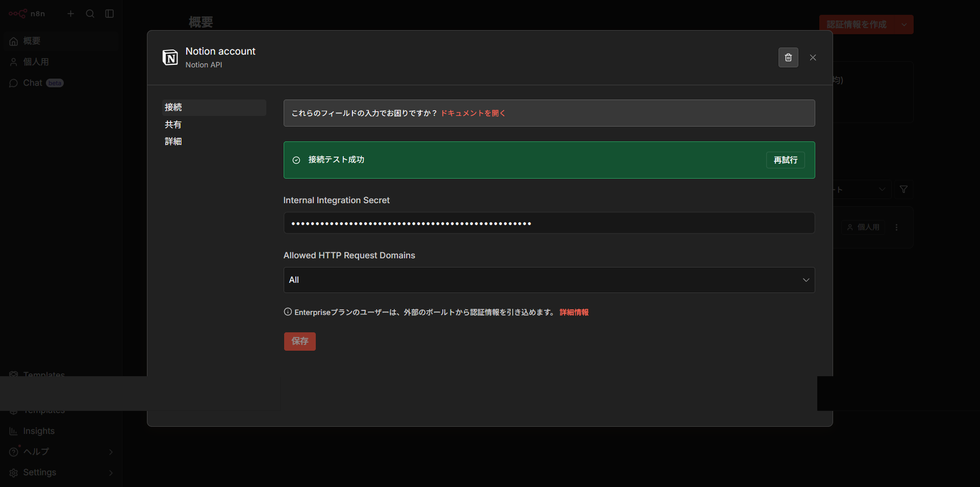Rename the Notion account credential title

point(220,51)
